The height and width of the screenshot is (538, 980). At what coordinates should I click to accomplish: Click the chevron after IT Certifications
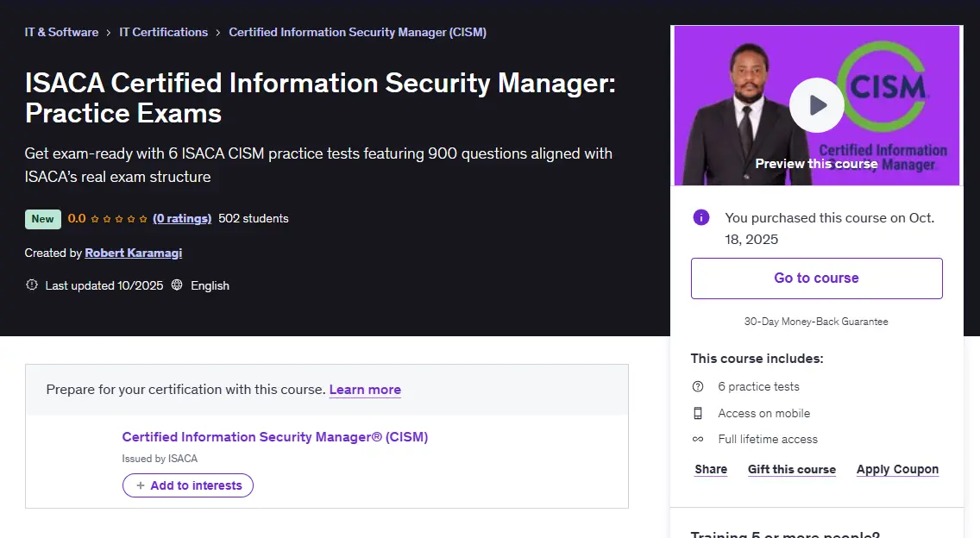tap(218, 33)
